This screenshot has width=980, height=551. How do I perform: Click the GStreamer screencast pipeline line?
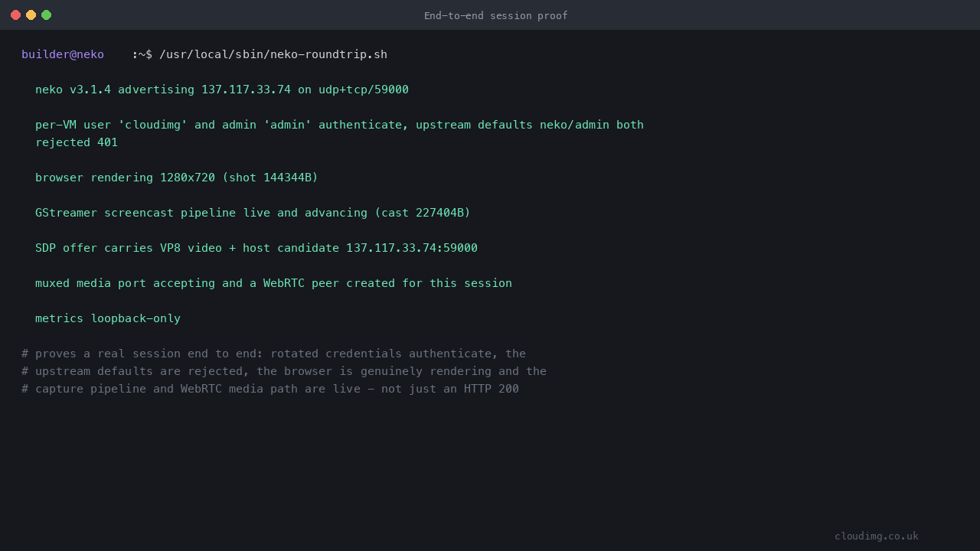click(253, 213)
